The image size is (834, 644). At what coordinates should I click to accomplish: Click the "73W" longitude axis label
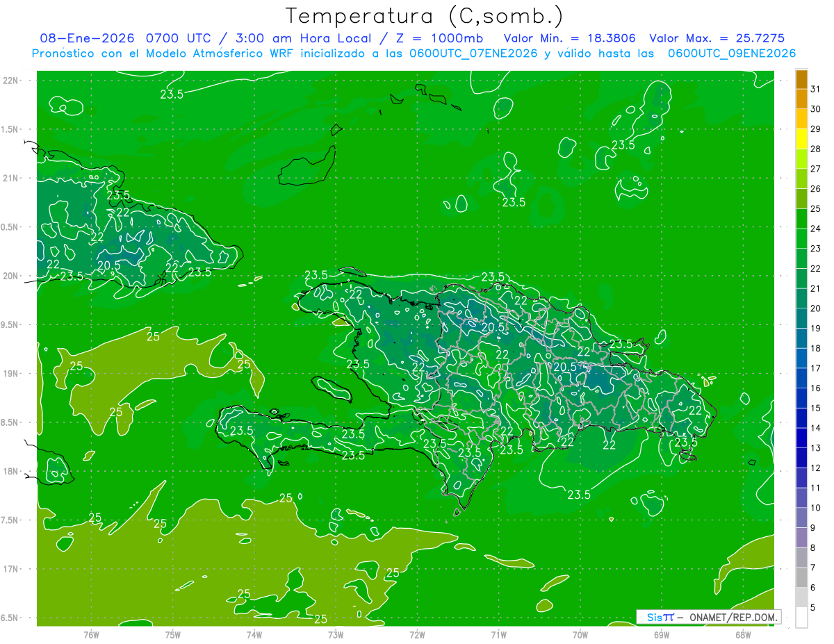(336, 635)
